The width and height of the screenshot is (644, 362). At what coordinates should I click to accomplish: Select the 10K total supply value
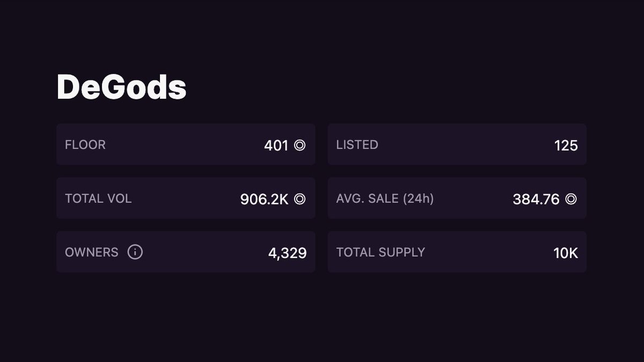566,253
